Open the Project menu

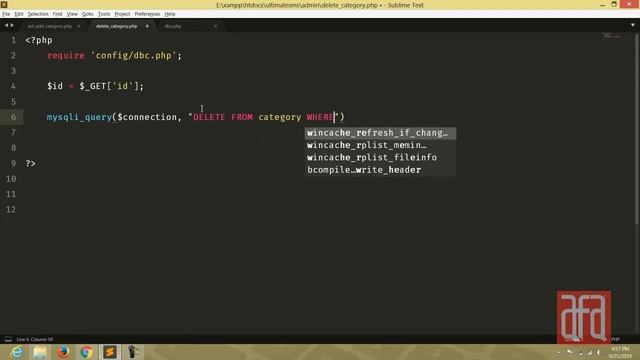pyautogui.click(x=122, y=14)
